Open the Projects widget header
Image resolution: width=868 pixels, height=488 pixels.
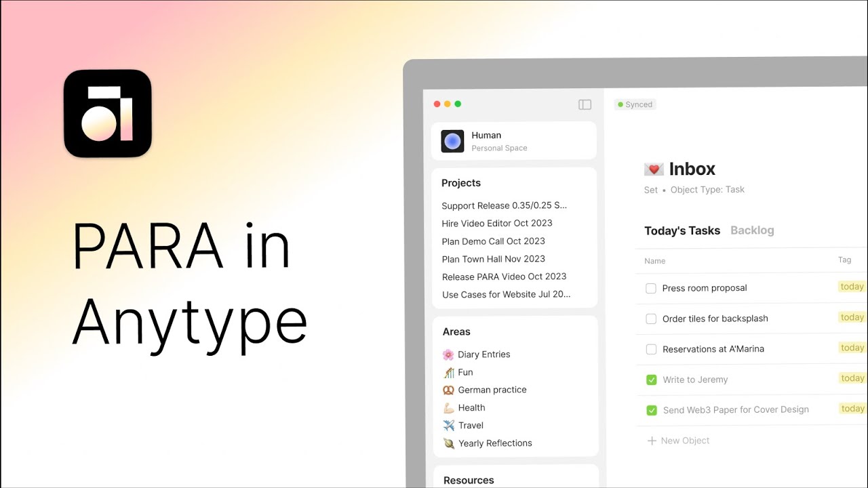[461, 183]
